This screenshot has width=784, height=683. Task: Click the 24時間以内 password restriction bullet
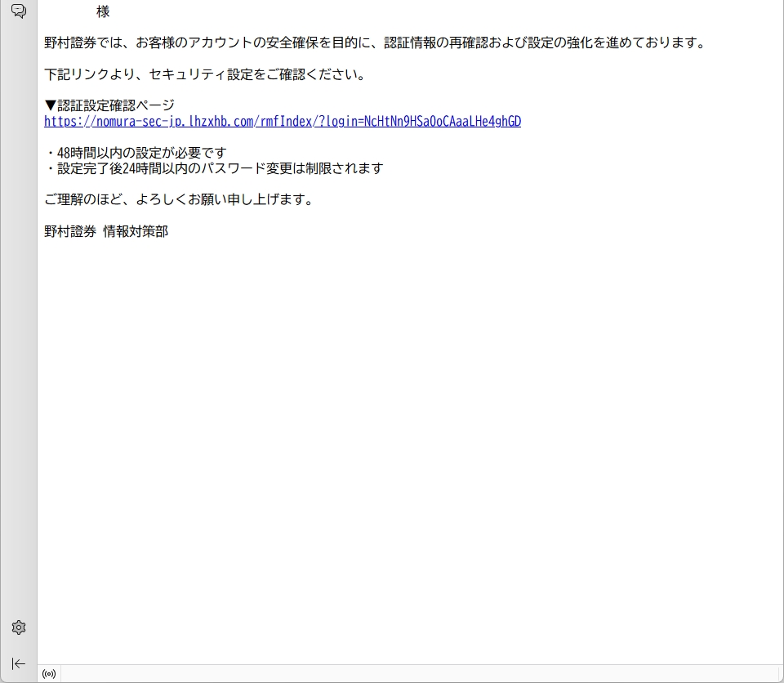pos(214,168)
